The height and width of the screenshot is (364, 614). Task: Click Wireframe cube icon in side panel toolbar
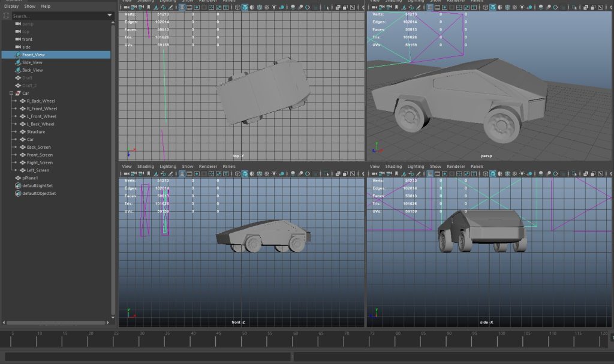pyautogui.click(x=486, y=173)
